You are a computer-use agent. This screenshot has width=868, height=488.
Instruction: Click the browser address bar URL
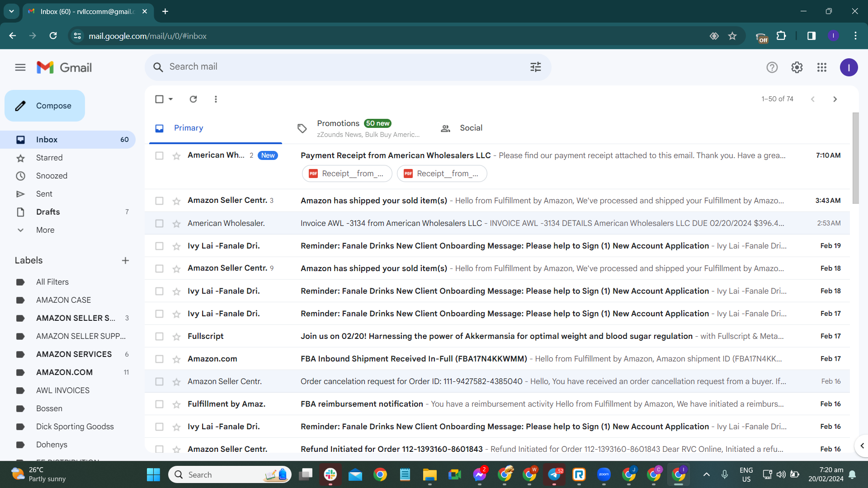tap(147, 36)
